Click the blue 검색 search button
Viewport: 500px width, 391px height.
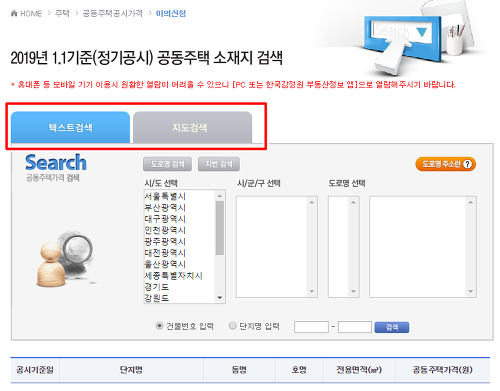coord(392,327)
